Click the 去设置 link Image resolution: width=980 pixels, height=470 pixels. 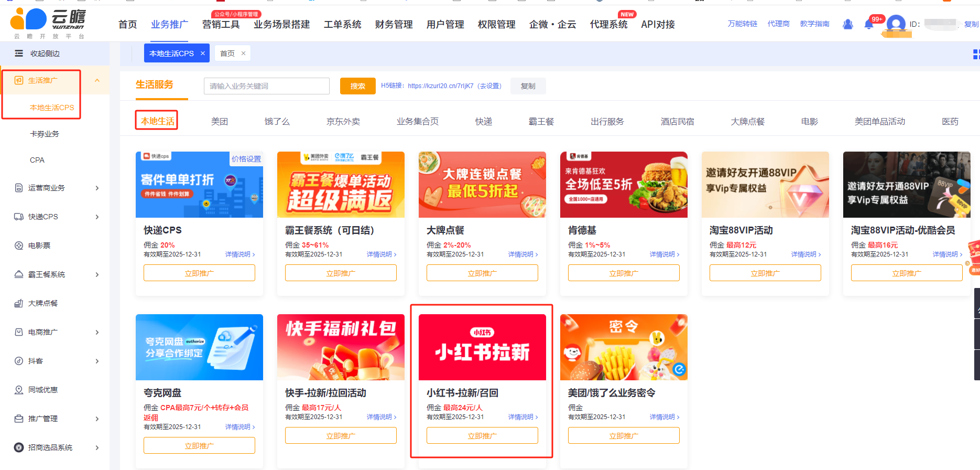(490, 86)
